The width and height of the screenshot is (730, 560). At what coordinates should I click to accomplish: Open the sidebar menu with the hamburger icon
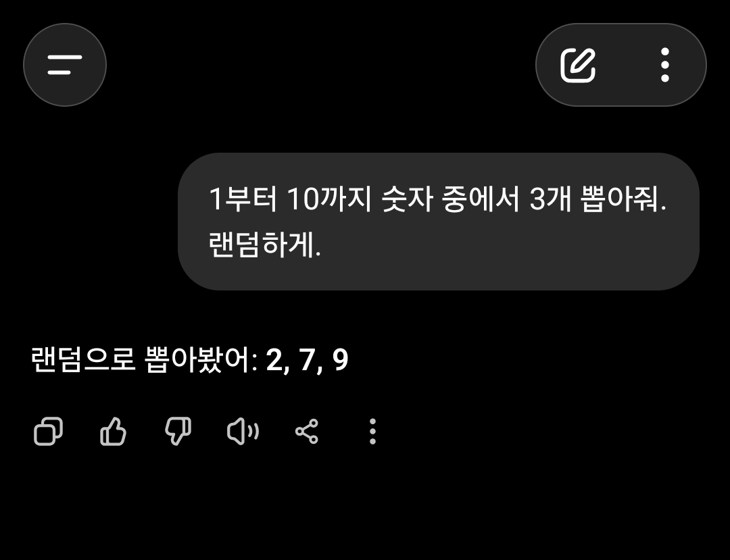[x=65, y=65]
